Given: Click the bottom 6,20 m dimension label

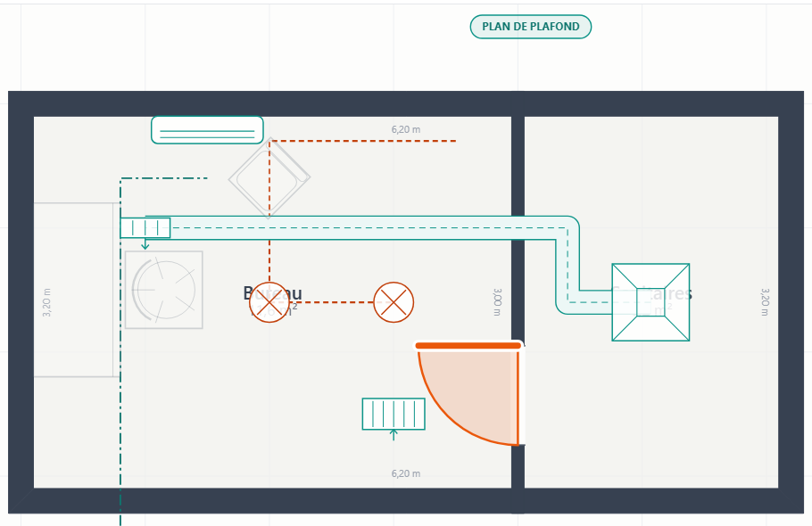Looking at the screenshot, I should (406, 473).
